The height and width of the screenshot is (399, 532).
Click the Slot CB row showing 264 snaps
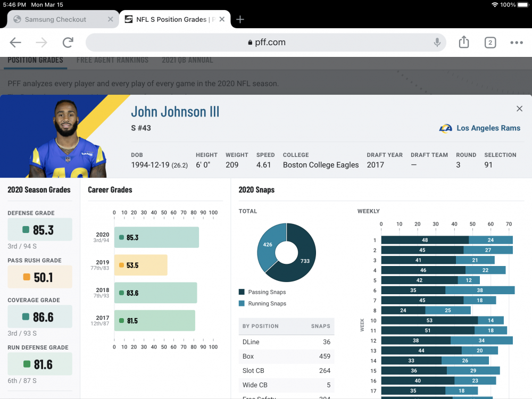[x=286, y=370]
